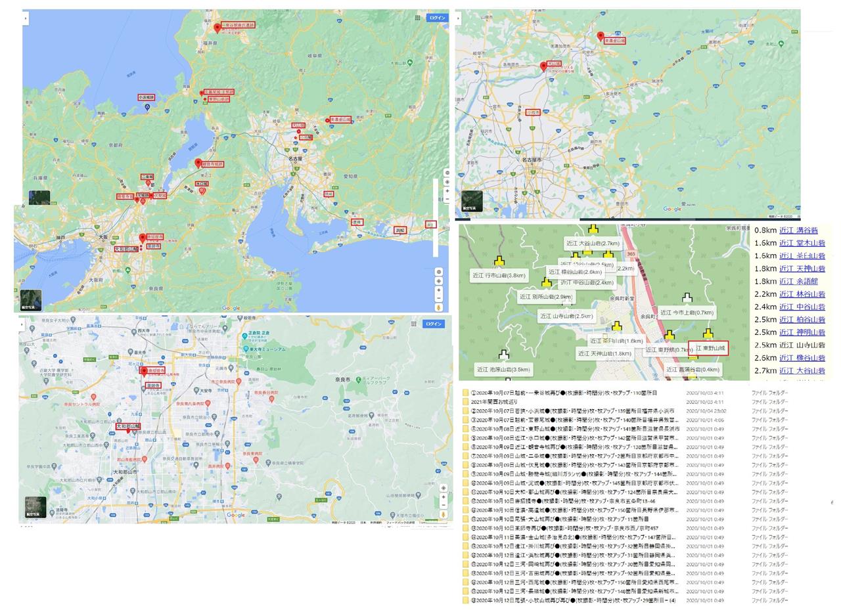This screenshot has height=616, width=841.
Task: Click the 大和郡山城 label on the Nara map
Action: (128, 426)
